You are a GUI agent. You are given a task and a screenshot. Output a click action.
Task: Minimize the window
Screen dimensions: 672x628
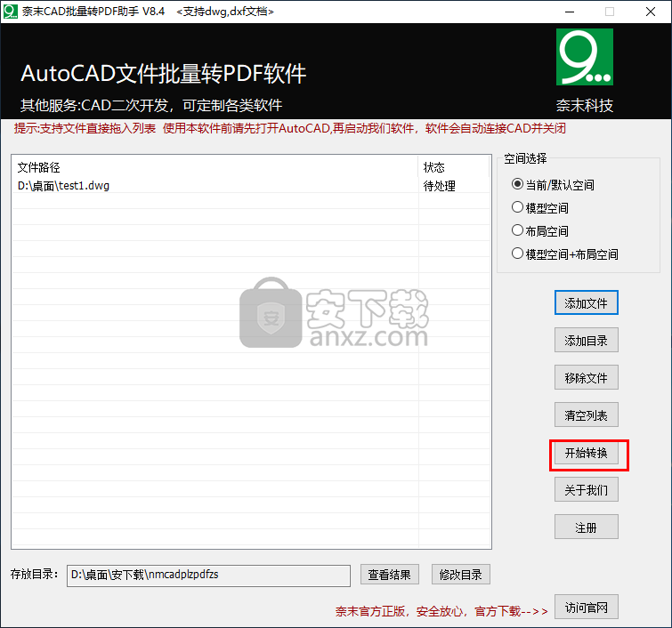pyautogui.click(x=570, y=12)
